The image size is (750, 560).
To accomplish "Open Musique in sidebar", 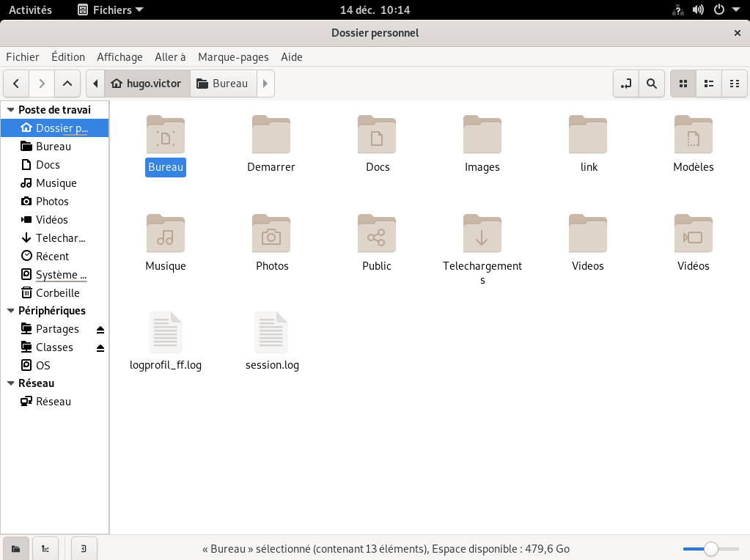I will click(54, 183).
